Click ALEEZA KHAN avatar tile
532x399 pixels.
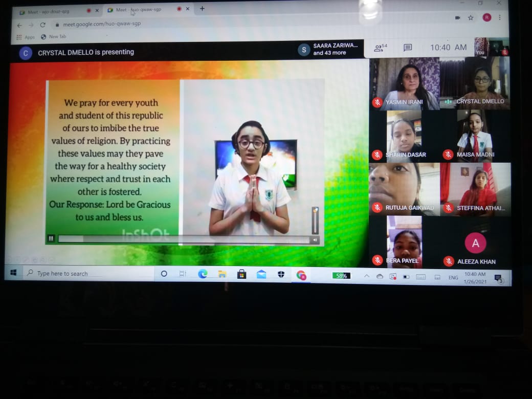[x=475, y=242]
